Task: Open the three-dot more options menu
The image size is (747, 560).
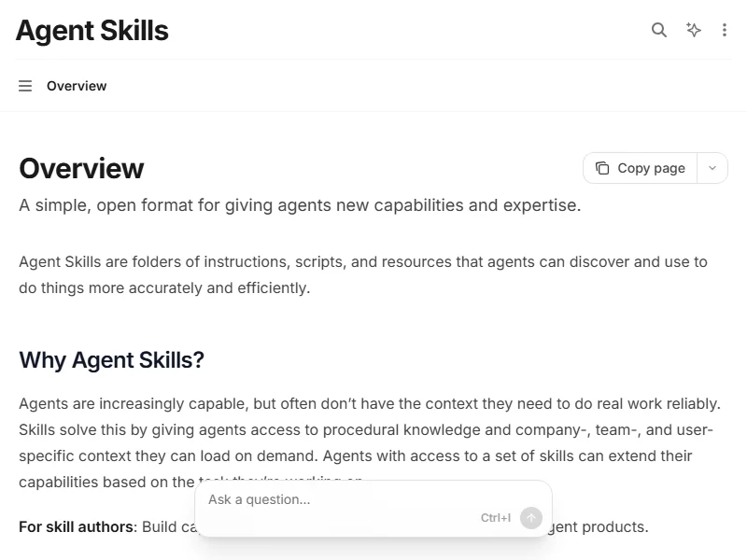Action: pos(725,30)
